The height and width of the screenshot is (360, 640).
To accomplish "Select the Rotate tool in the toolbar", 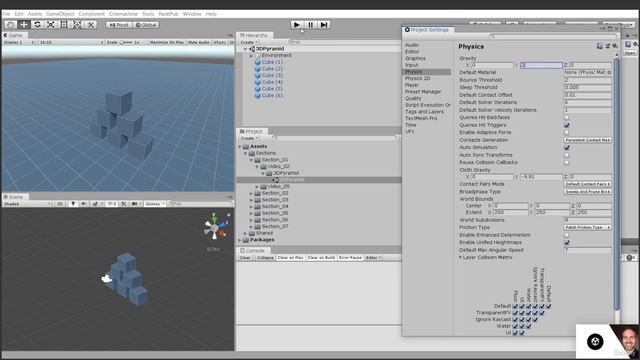I will point(37,24).
